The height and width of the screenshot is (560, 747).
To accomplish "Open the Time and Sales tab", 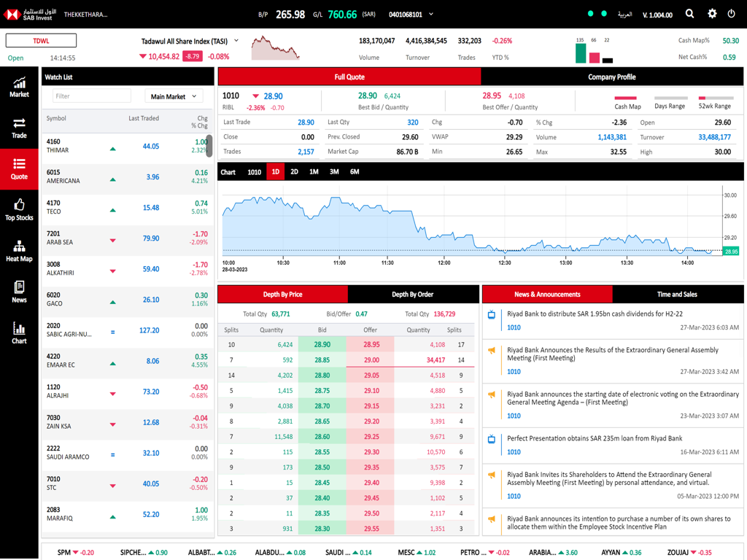I will tap(678, 294).
